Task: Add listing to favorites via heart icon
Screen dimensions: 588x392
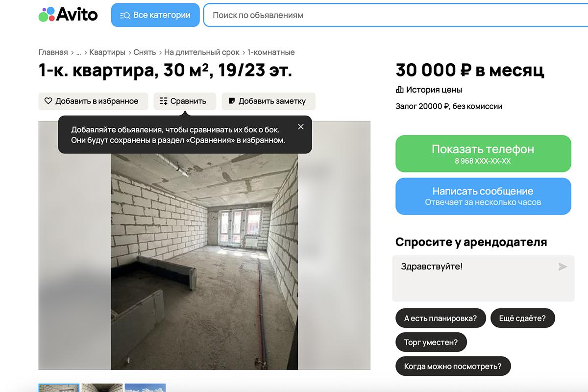Action: click(x=48, y=101)
